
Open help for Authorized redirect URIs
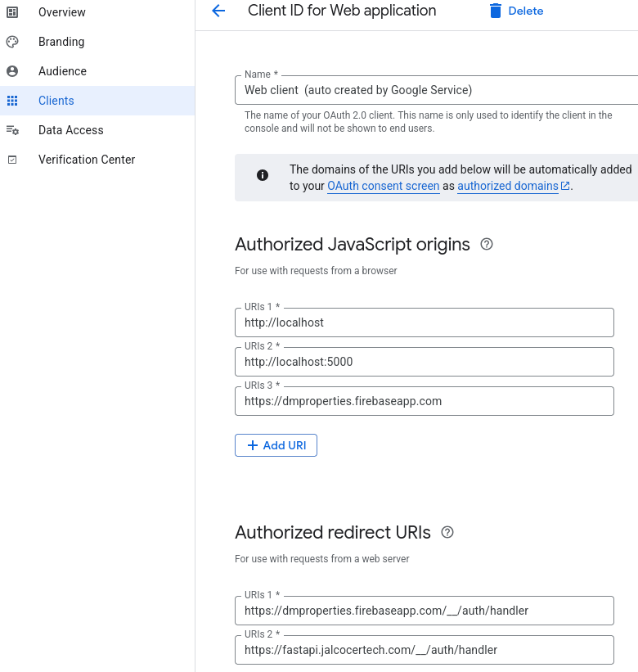point(447,532)
